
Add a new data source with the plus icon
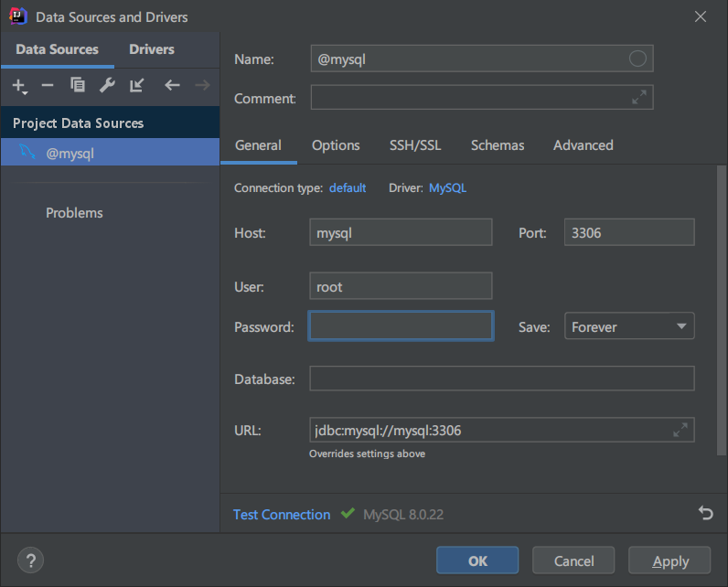coord(19,86)
